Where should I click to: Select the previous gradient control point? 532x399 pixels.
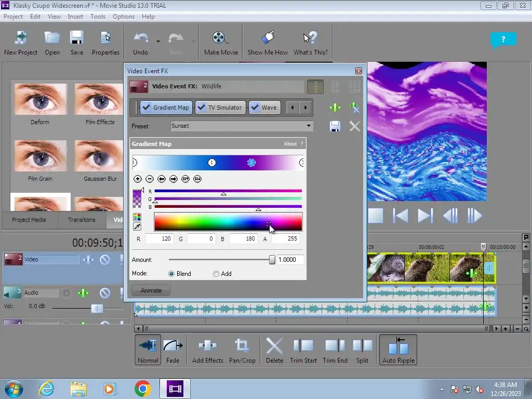pyautogui.click(x=162, y=179)
